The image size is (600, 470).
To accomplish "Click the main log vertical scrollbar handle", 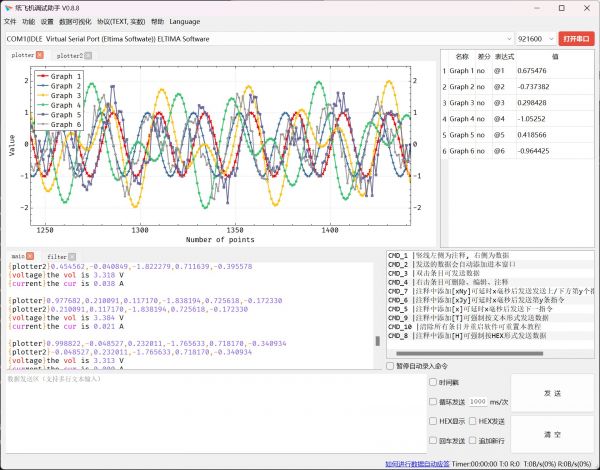I will coord(378,341).
